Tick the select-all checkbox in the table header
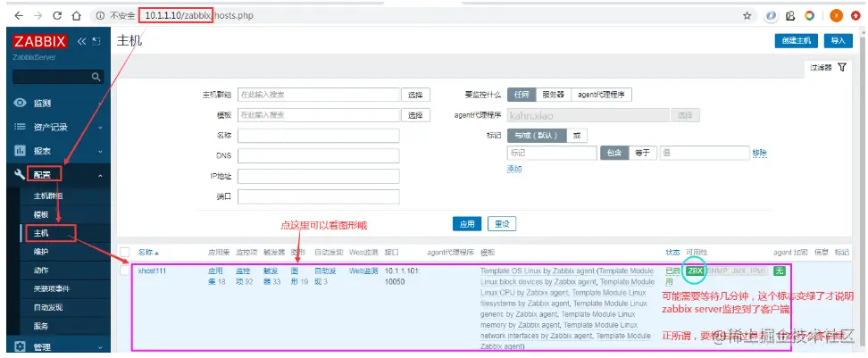 125,252
